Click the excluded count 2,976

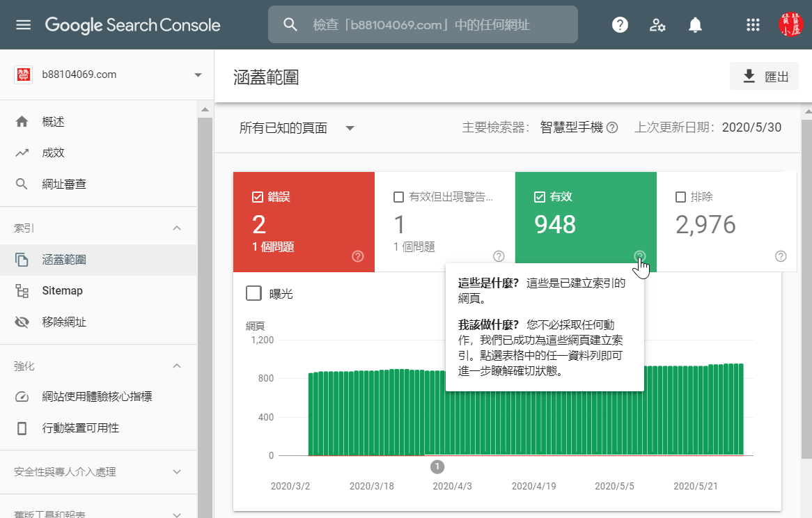705,225
